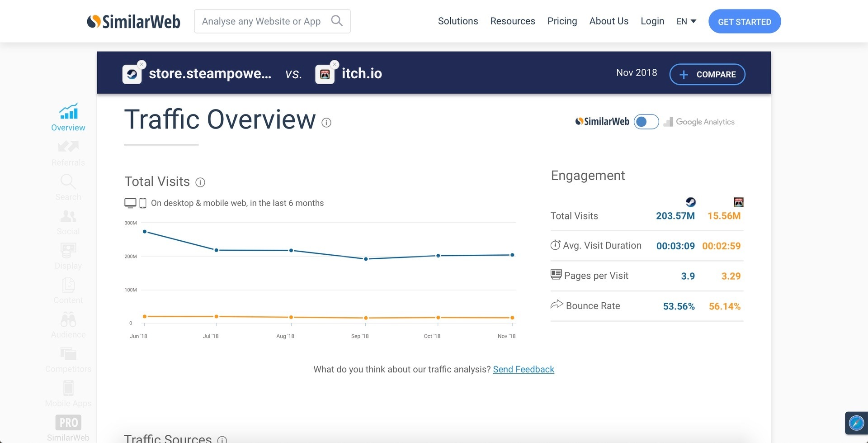Click Steam's Jun '18 data point

(145, 232)
